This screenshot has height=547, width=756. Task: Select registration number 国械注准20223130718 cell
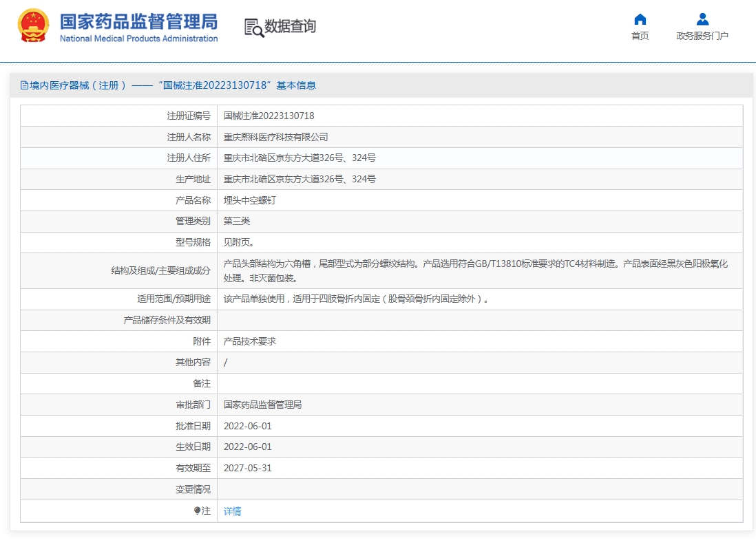click(269, 116)
